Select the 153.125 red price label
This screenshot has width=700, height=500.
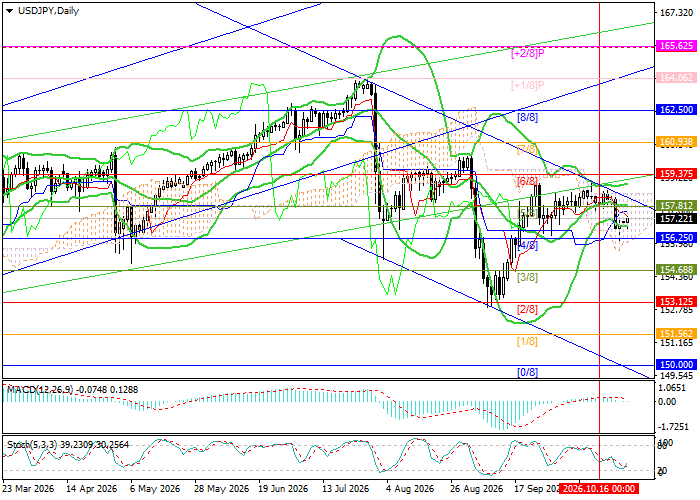tap(677, 302)
